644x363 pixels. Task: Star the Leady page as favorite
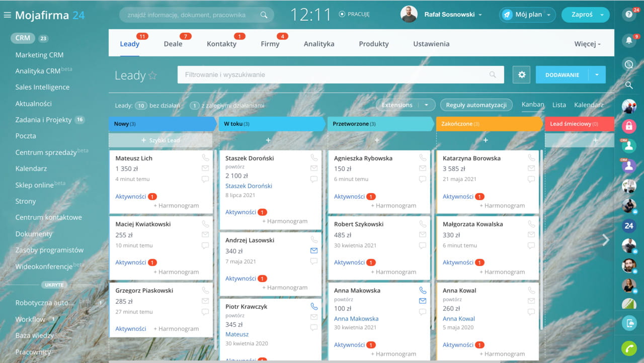click(152, 75)
